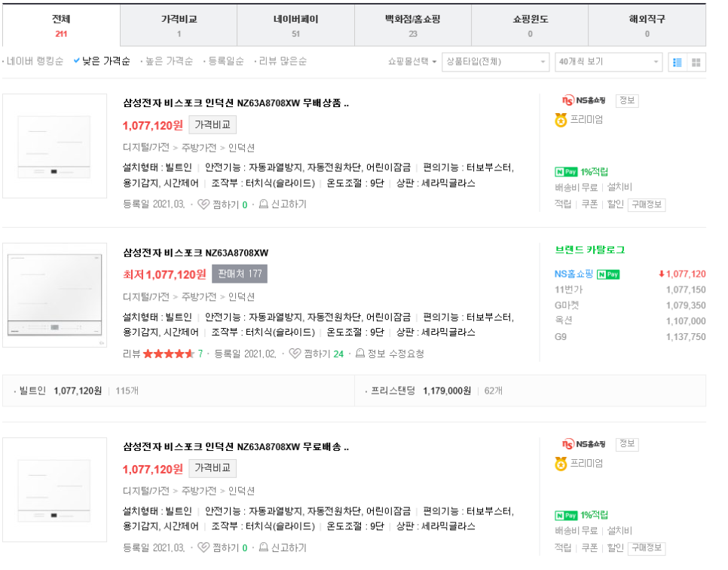Click 적립 text in third listing
728x570 pixels.
click(563, 548)
